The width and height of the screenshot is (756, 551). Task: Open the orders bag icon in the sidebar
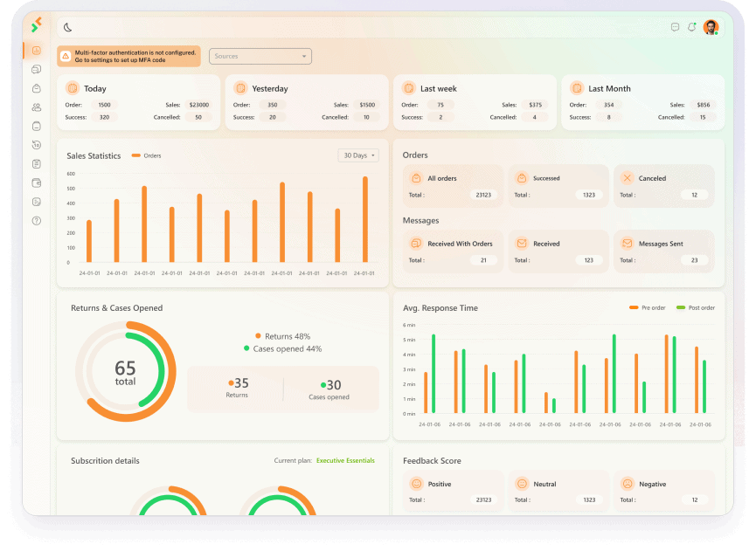(x=37, y=88)
